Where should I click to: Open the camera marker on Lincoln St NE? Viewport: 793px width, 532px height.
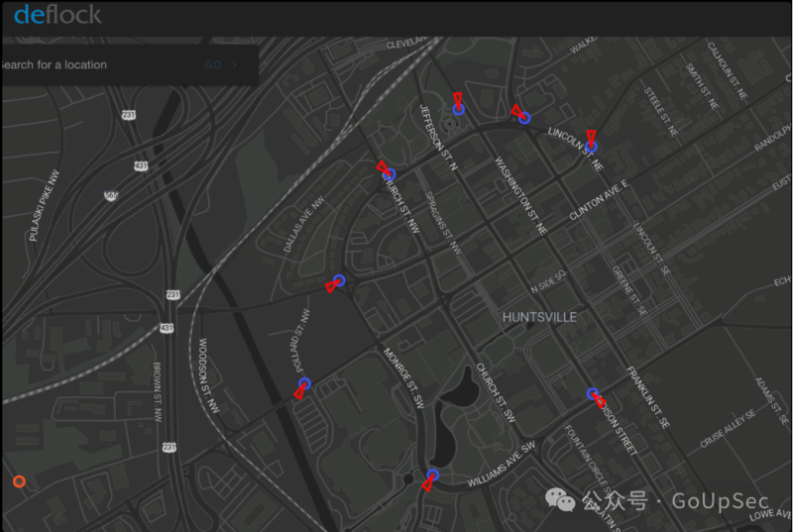coord(592,147)
